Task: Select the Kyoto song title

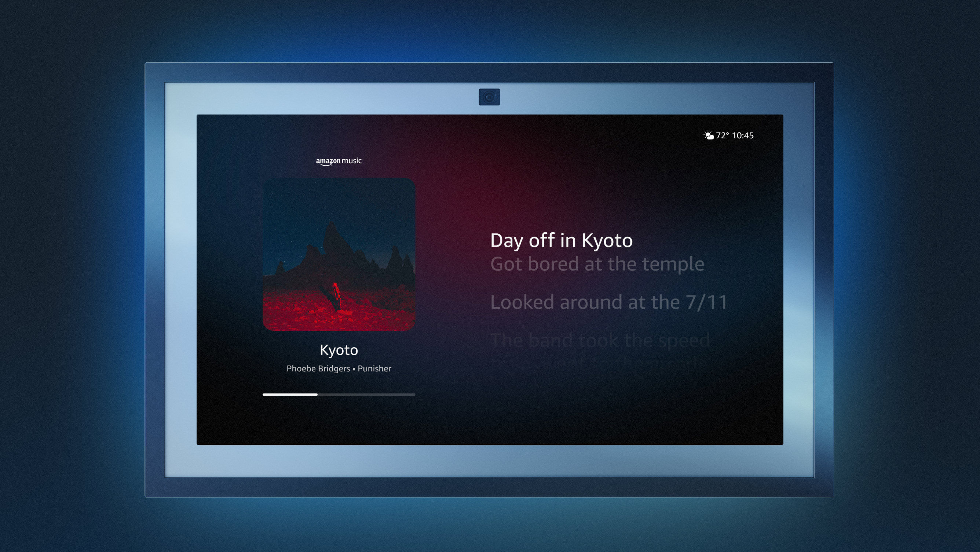Action: click(x=339, y=350)
